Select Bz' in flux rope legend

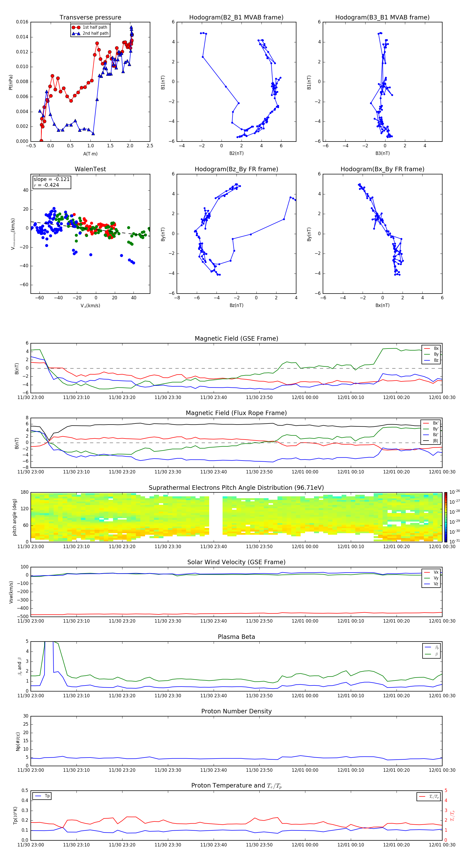coord(431,435)
